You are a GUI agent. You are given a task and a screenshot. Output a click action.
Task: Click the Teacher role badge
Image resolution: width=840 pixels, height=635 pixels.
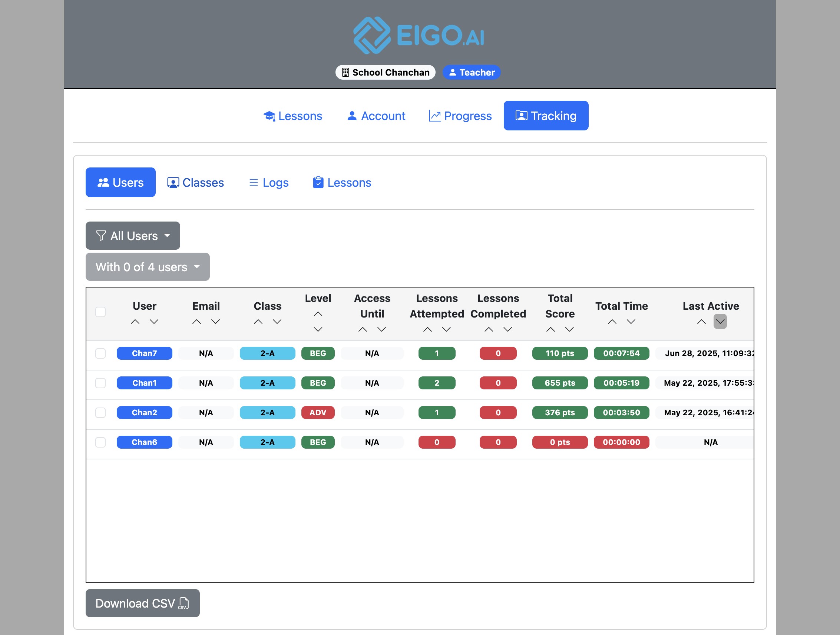pyautogui.click(x=472, y=72)
